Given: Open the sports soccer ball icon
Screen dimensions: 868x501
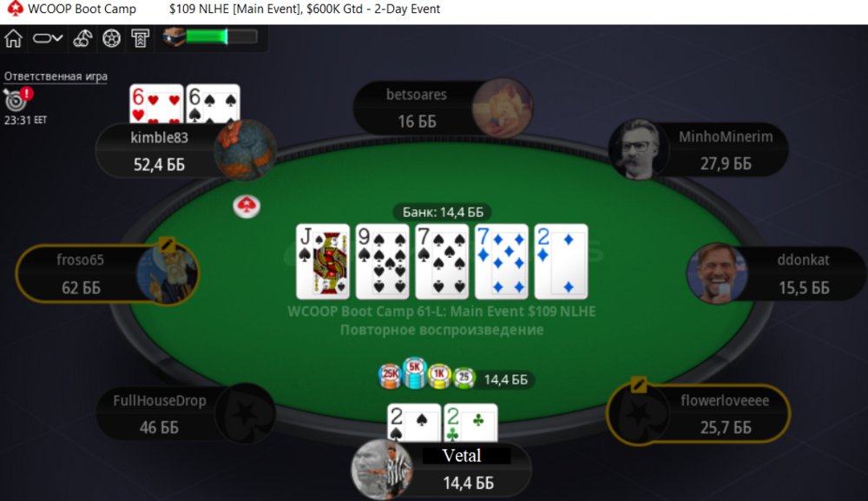Looking at the screenshot, I should pos(111,38).
